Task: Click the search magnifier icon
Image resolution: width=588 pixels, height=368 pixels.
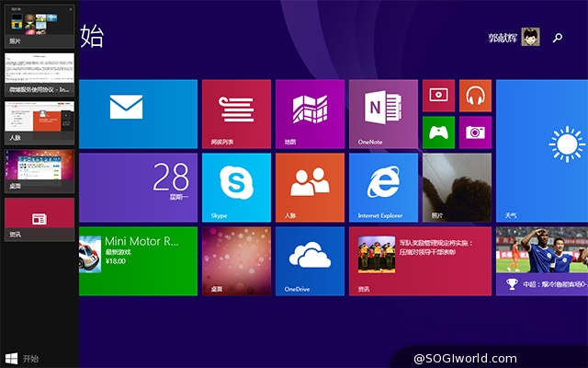Action: (x=558, y=37)
